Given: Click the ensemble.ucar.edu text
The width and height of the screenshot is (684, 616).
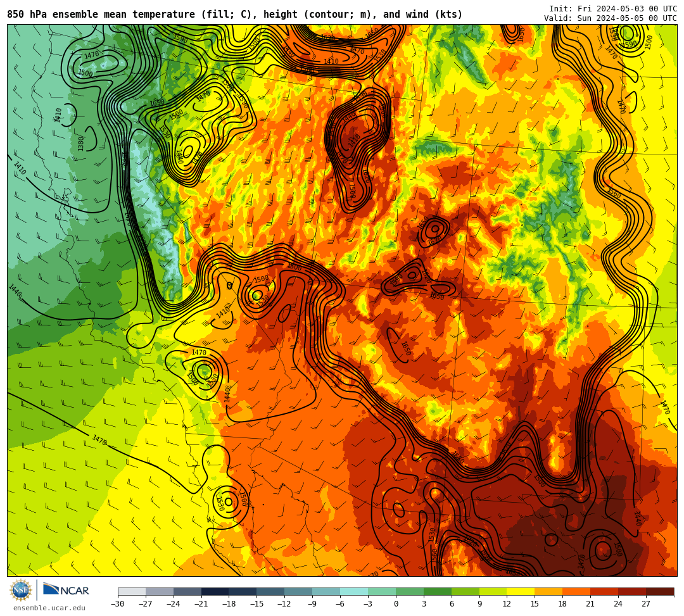Looking at the screenshot, I should tap(49, 608).
